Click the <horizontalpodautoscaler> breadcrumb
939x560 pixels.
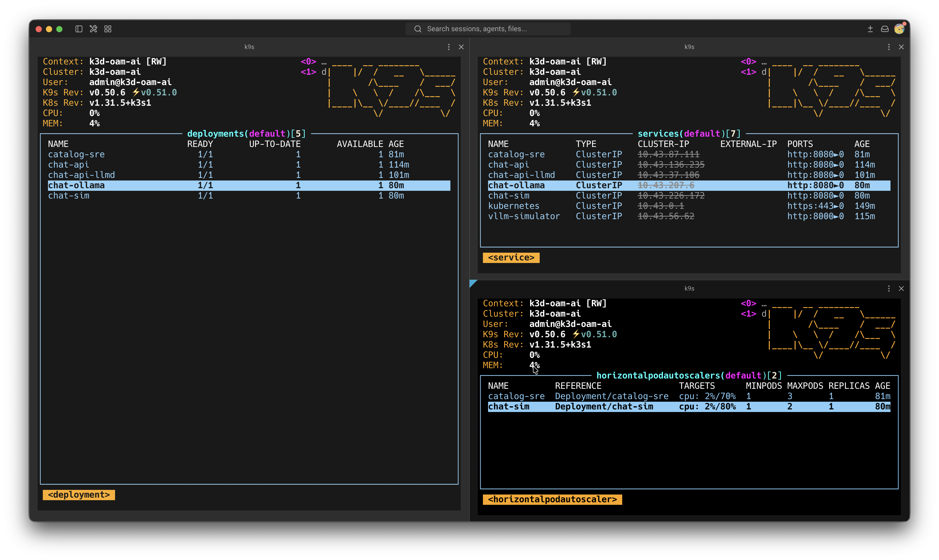[552, 499]
